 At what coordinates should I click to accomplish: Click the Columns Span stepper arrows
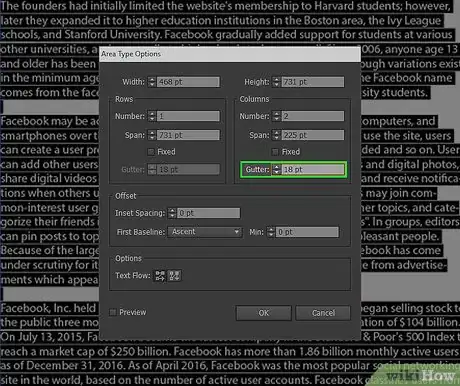coord(276,135)
